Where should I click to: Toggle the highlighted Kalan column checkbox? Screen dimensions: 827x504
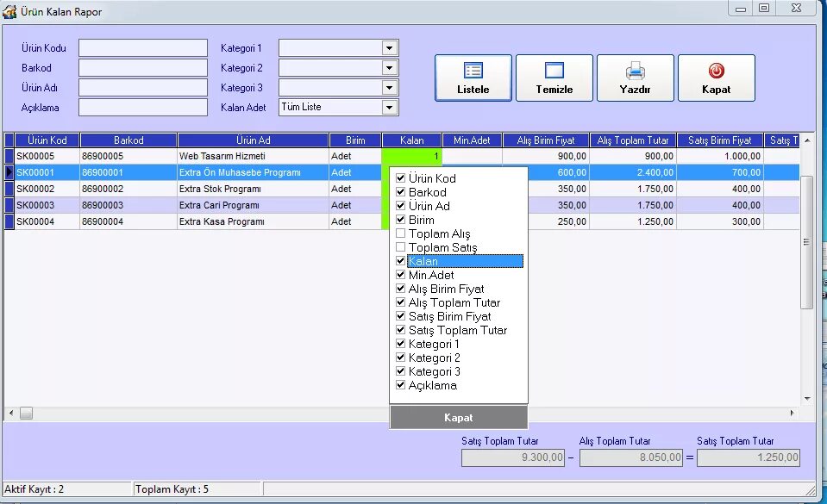[x=400, y=260]
